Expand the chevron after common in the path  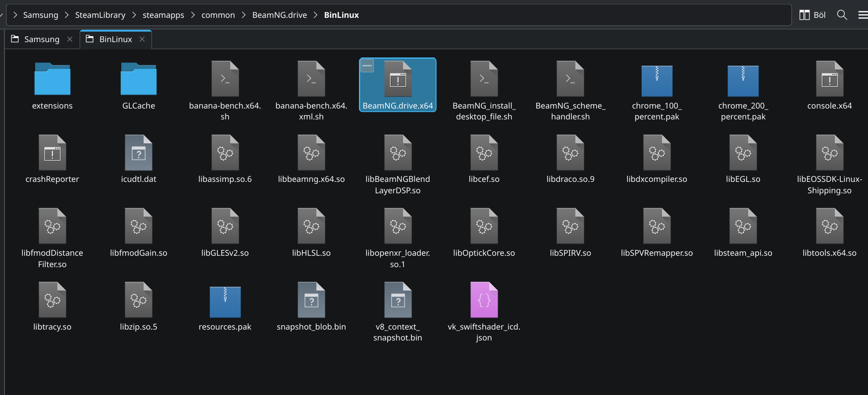pos(244,15)
